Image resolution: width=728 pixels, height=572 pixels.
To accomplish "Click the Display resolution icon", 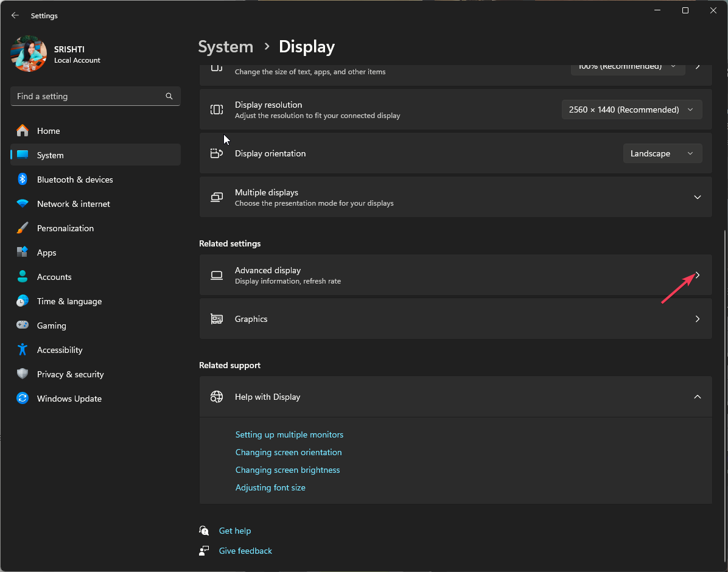I will [x=217, y=110].
